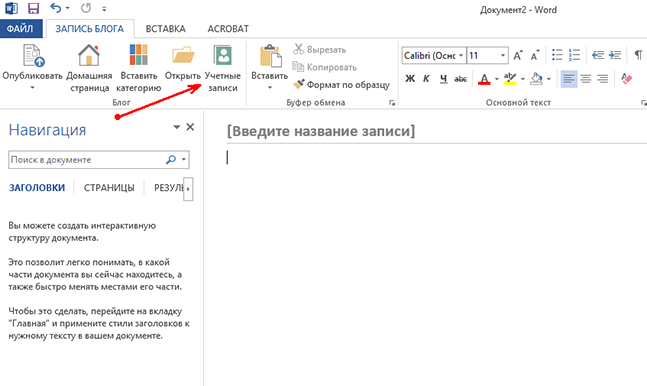Open Учетные записи blog accounts

click(223, 68)
